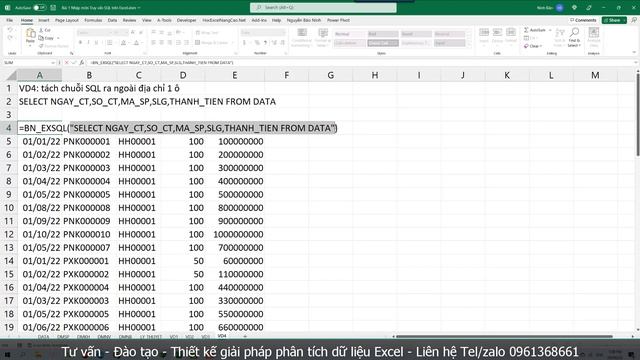Click the AutoSum sigma icon

coord(527,30)
